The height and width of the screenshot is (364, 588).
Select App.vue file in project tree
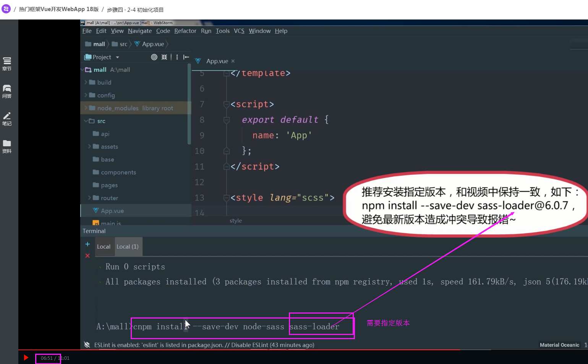(x=109, y=211)
